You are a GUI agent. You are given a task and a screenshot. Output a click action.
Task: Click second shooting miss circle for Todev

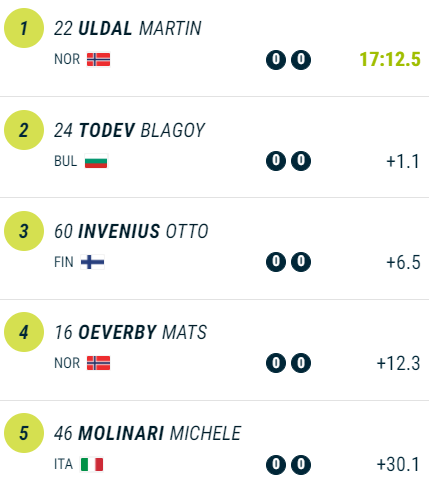click(301, 161)
